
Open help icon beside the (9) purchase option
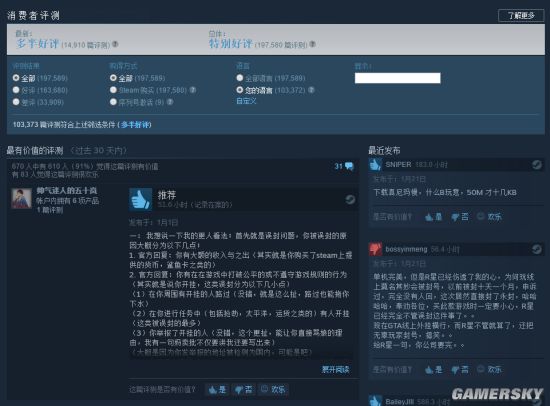click(x=170, y=102)
